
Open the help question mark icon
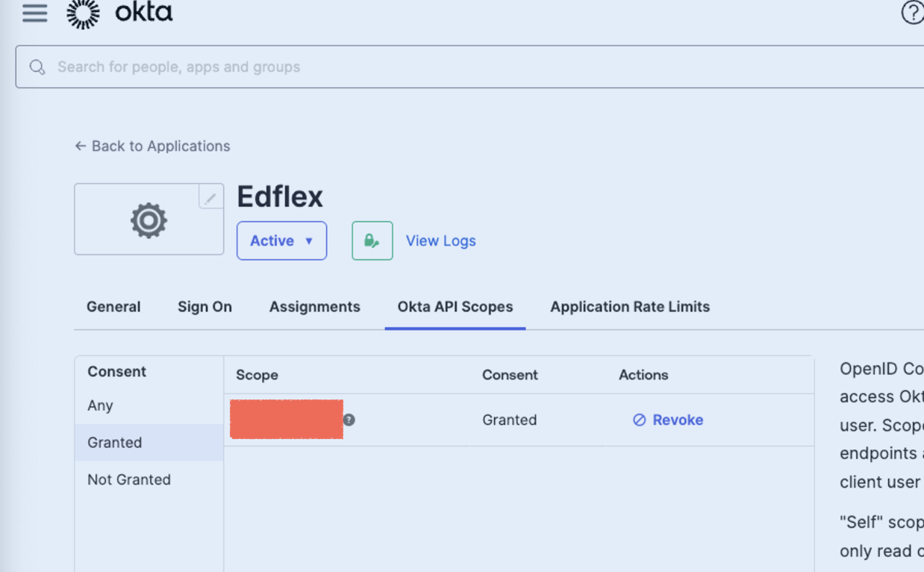(x=912, y=13)
